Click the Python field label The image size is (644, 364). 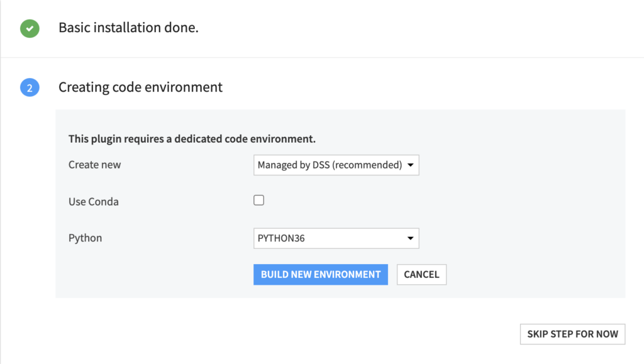coord(85,238)
